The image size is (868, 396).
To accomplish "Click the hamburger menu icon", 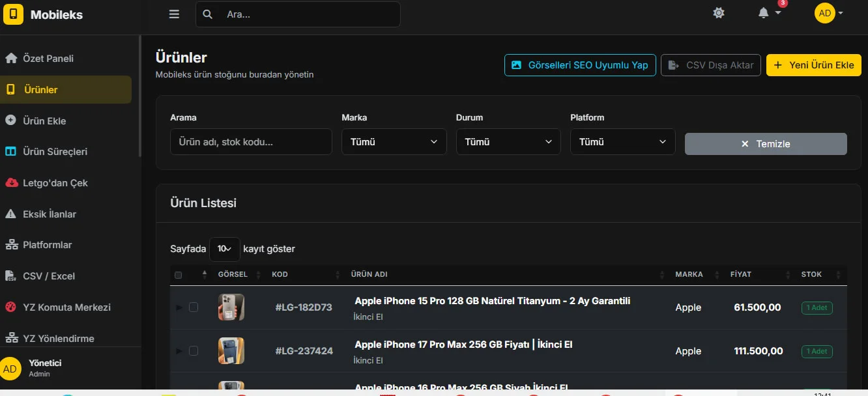I will coord(174,14).
